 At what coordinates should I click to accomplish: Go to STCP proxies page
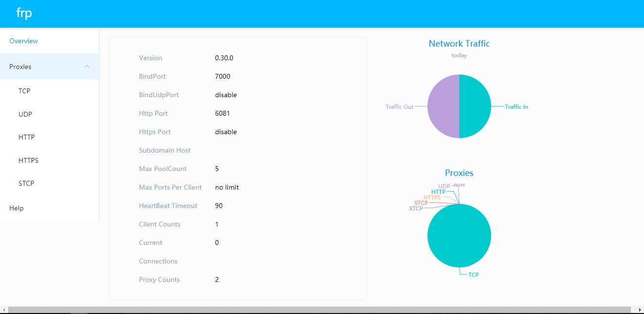tap(26, 183)
